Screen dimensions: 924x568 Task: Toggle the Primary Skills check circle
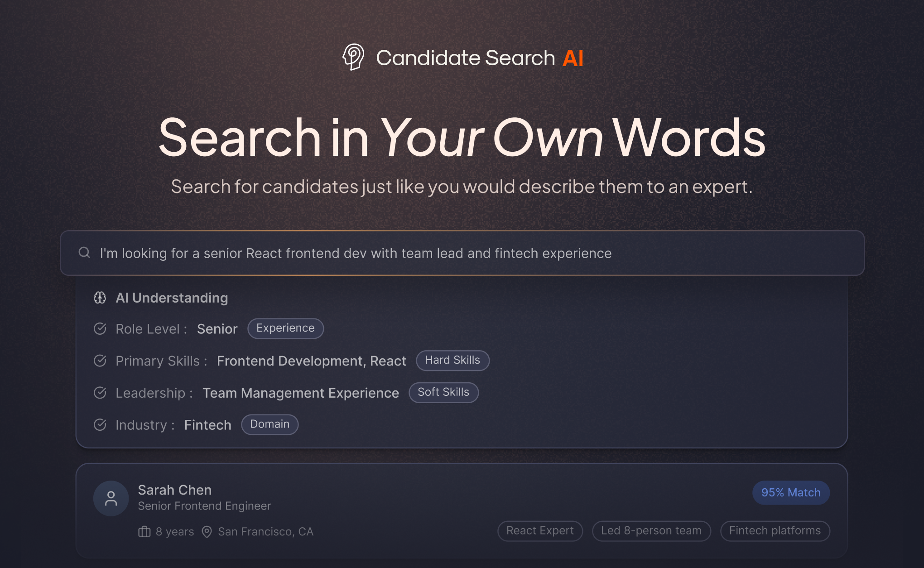[x=100, y=361]
